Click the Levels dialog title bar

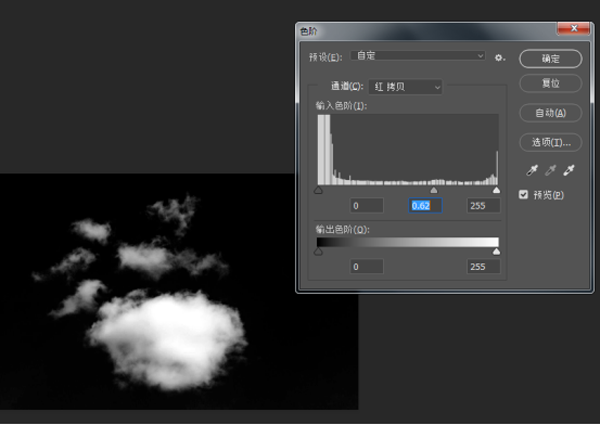tap(427, 31)
